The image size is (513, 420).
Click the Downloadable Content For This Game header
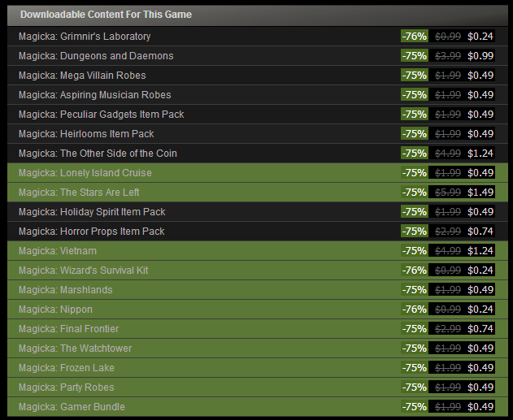tap(258, 15)
